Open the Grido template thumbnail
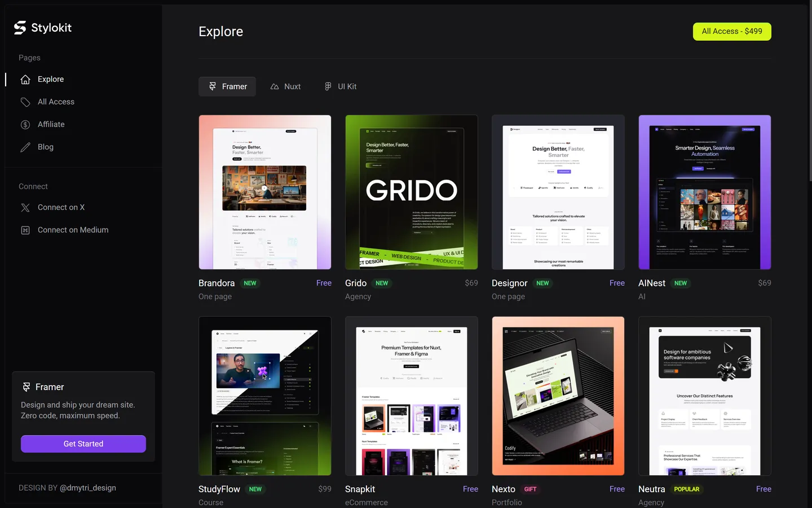This screenshot has height=508, width=812. (x=412, y=192)
